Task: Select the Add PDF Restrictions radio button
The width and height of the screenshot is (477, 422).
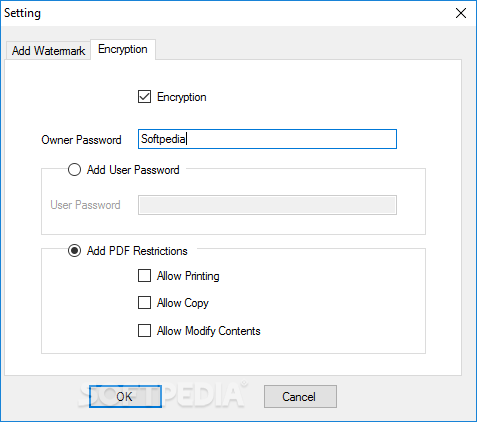Action: 74,251
